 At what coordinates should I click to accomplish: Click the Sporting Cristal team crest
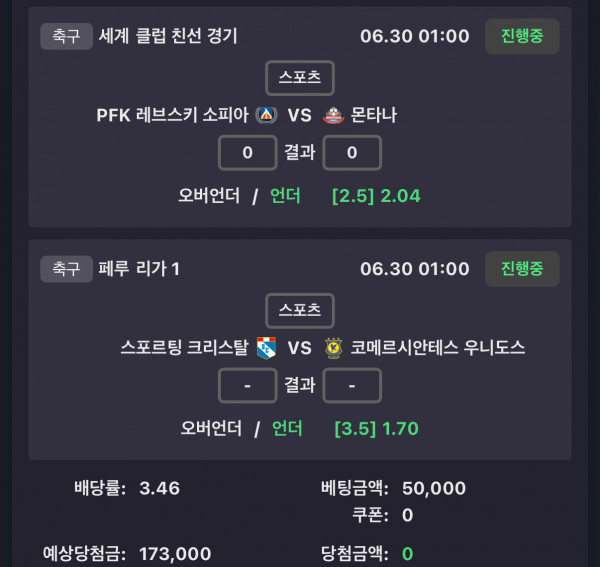[266, 348]
